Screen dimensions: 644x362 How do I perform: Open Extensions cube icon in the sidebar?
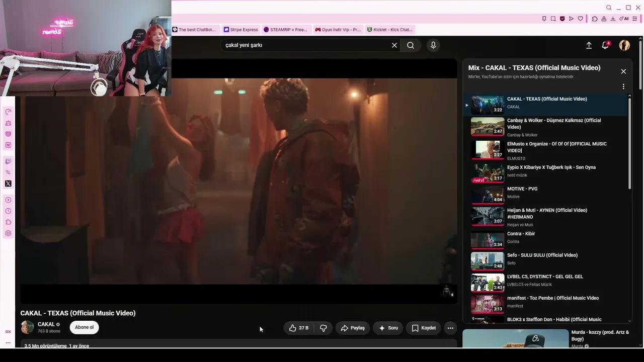[x=8, y=222]
